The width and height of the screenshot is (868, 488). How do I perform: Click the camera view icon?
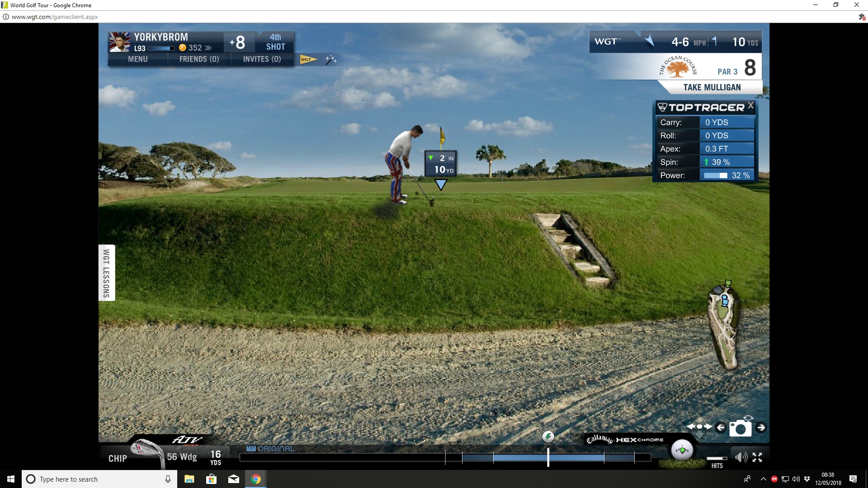741,428
